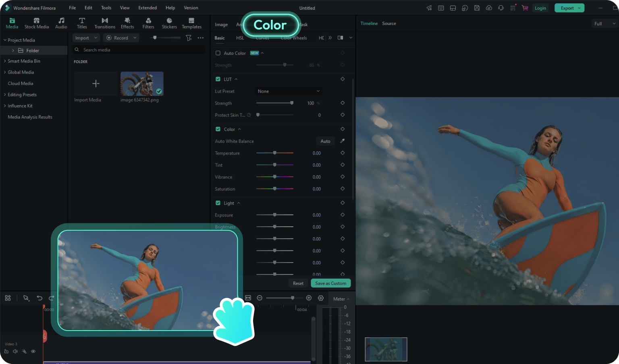Open the Effects tab
The height and width of the screenshot is (364, 619).
coord(127,23)
